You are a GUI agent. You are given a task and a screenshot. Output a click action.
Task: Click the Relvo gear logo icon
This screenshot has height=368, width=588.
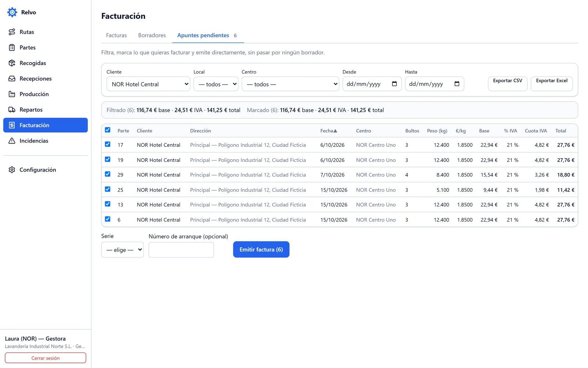[x=12, y=12]
